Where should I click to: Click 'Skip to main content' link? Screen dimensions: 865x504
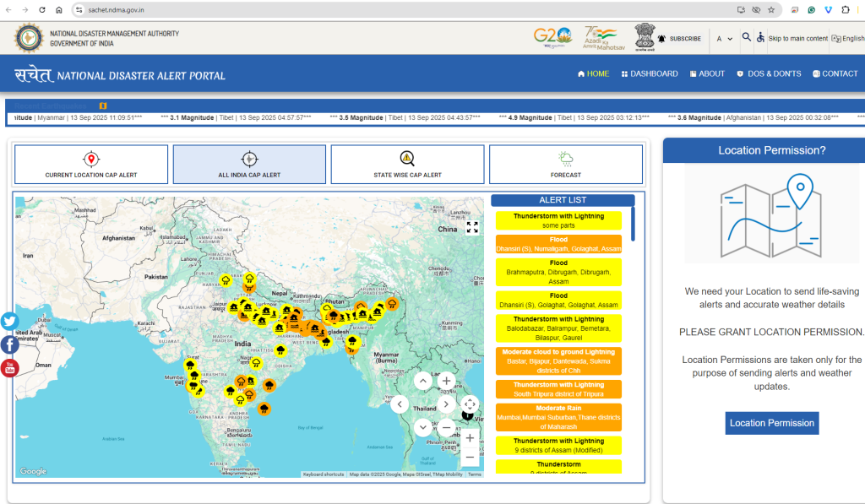click(x=797, y=39)
